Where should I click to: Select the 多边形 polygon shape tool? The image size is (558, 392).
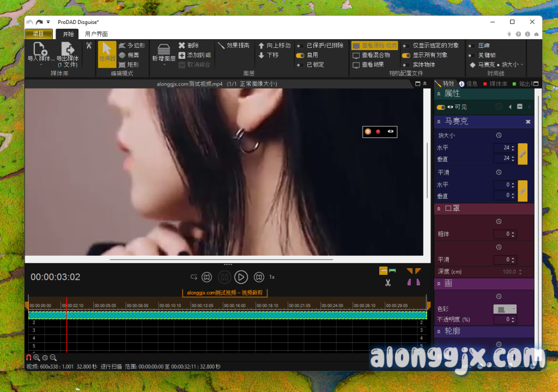(x=123, y=46)
